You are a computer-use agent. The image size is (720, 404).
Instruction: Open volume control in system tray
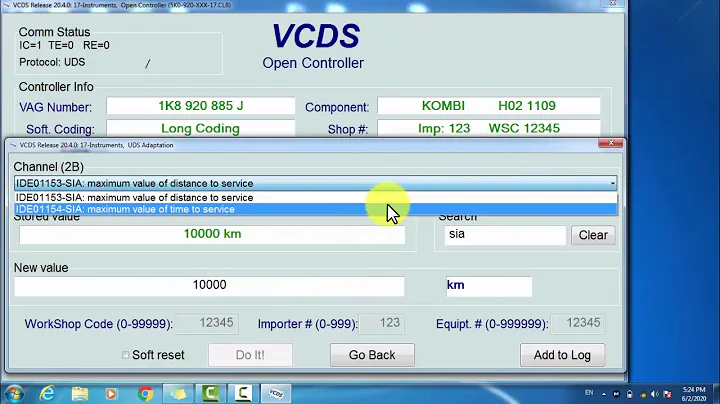pyautogui.click(x=655, y=394)
